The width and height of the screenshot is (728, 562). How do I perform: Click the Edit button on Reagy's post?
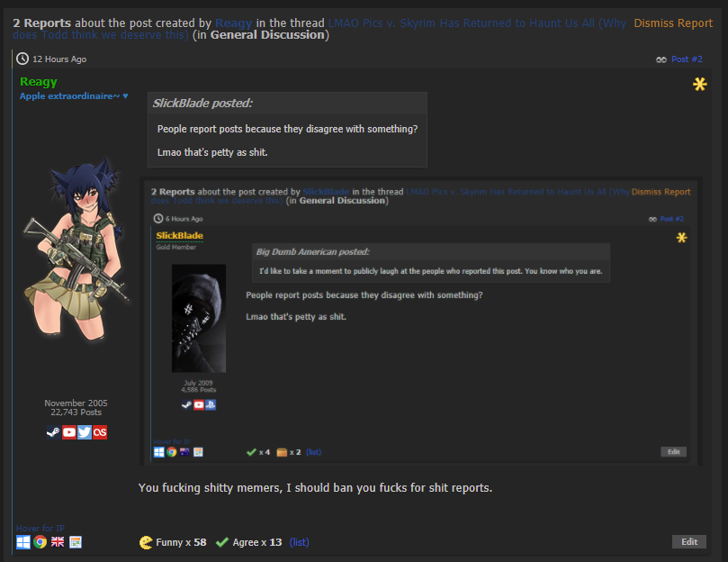pos(689,541)
